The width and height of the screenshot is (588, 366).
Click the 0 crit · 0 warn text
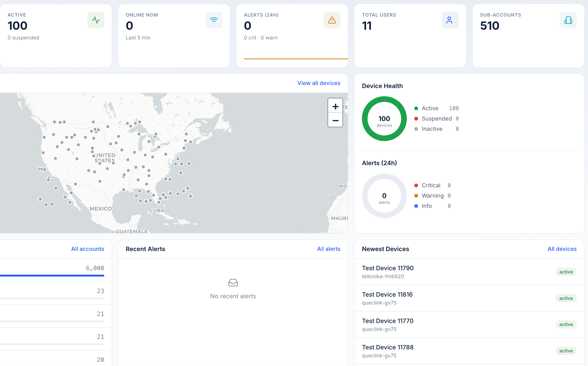[x=260, y=38]
